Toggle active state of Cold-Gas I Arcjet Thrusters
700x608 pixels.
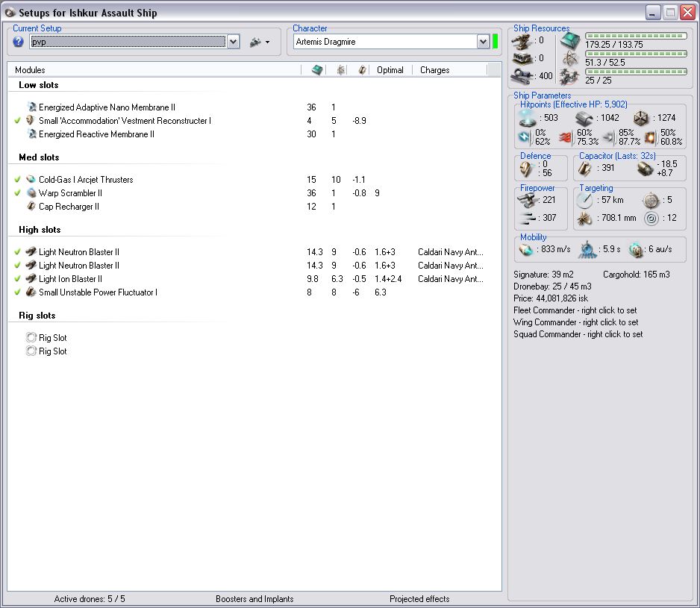[17, 180]
